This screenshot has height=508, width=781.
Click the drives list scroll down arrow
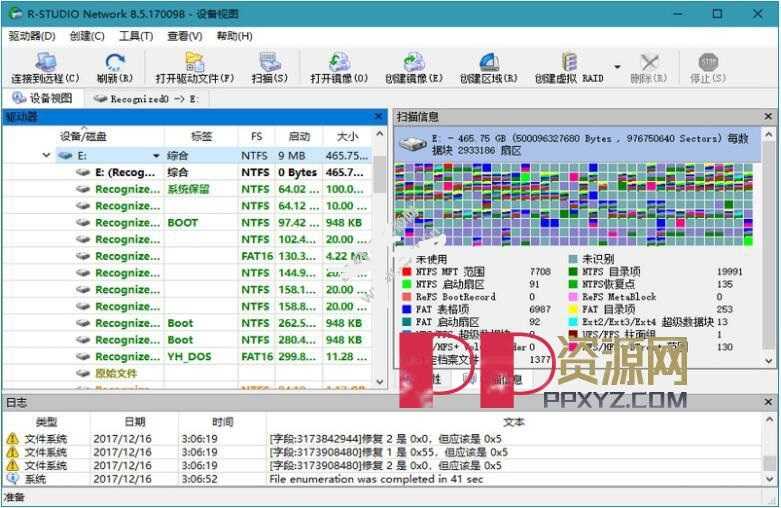380,382
